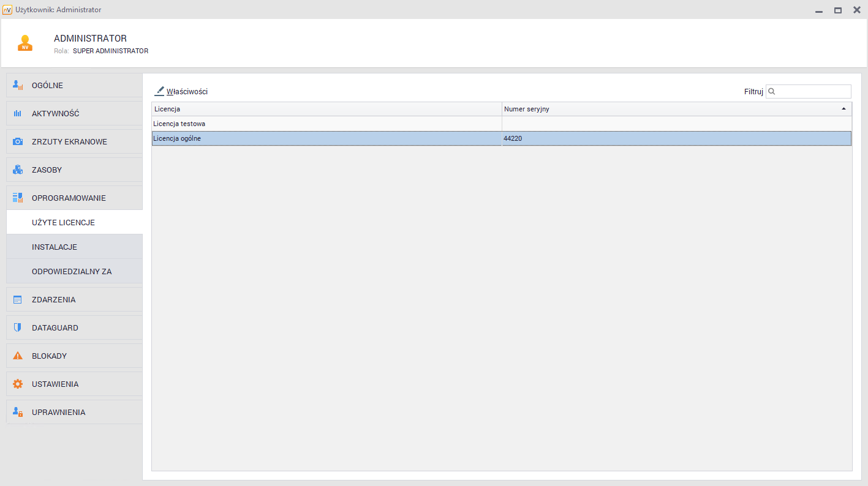Click the Ustawienia gear icon
This screenshot has height=486, width=868.
[x=18, y=384]
